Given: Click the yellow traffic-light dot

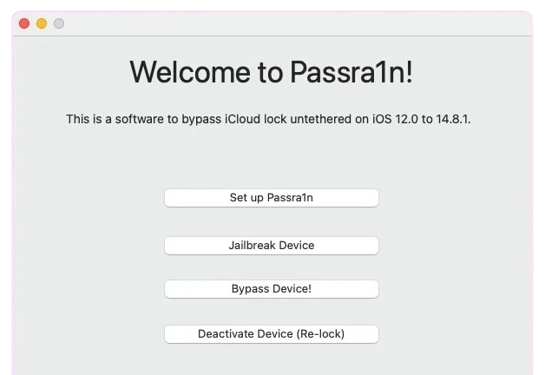Looking at the screenshot, I should click(41, 23).
